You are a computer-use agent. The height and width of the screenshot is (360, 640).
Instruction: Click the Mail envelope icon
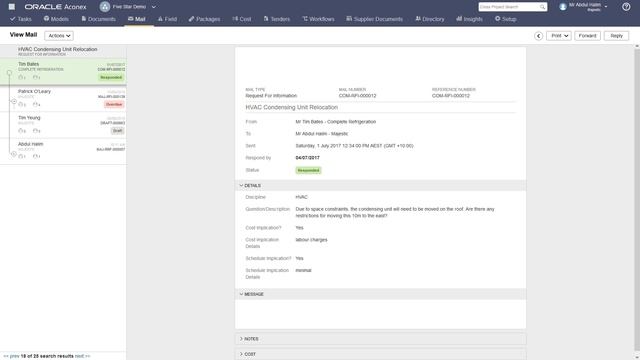[x=130, y=19]
